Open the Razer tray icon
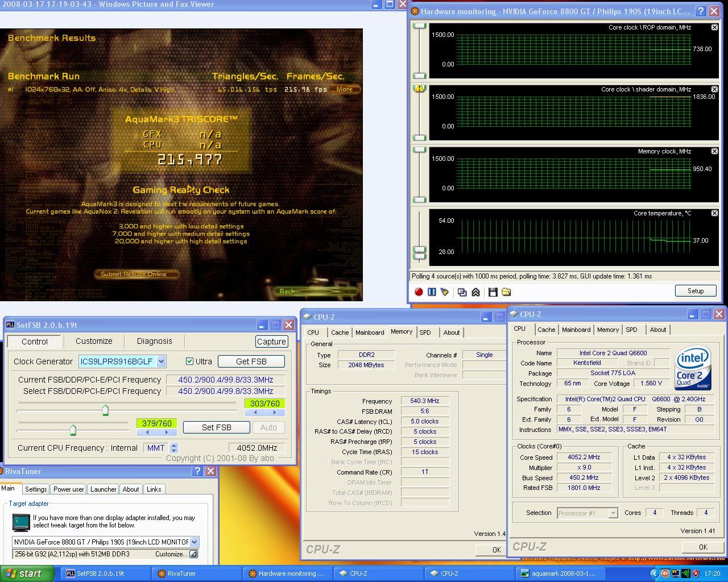 pos(687,573)
